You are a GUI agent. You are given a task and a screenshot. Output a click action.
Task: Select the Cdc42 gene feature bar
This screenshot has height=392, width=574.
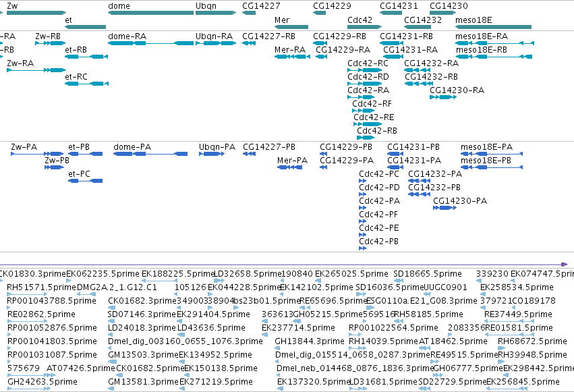(x=365, y=27)
